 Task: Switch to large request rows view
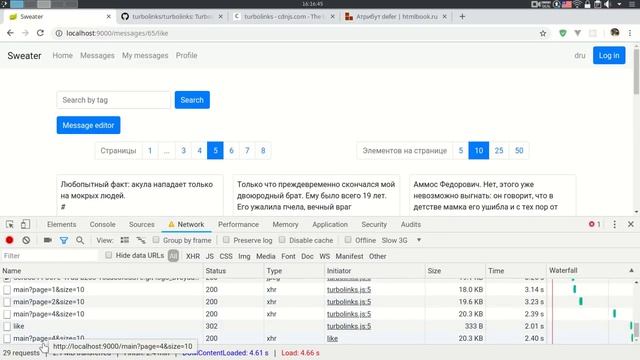pyautogui.click(x=124, y=240)
